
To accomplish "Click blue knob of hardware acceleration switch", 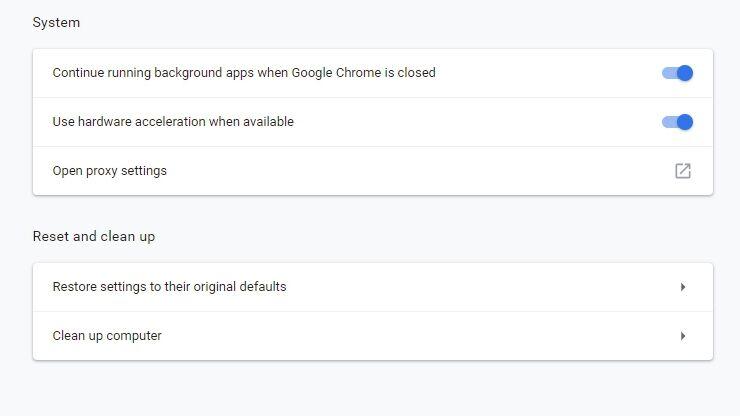I will click(685, 122).
